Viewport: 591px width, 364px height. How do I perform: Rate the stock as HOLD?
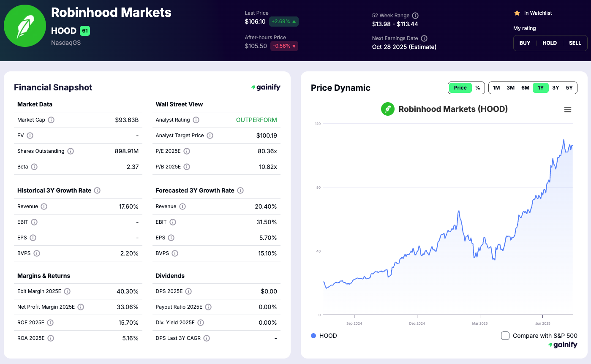coord(550,43)
